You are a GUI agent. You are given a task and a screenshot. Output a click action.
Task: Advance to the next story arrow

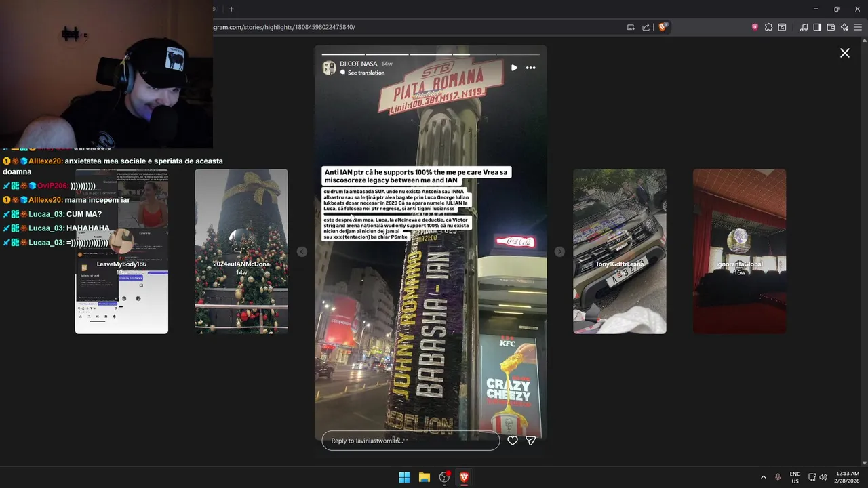click(x=559, y=251)
